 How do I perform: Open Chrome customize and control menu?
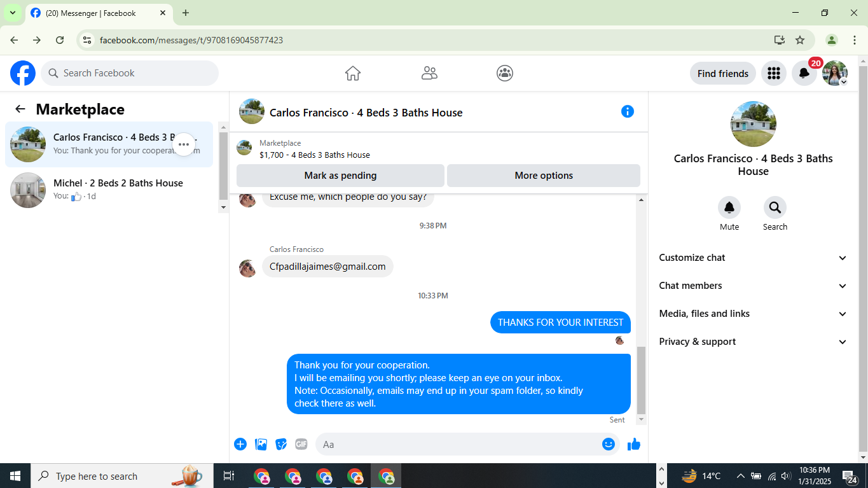click(855, 40)
